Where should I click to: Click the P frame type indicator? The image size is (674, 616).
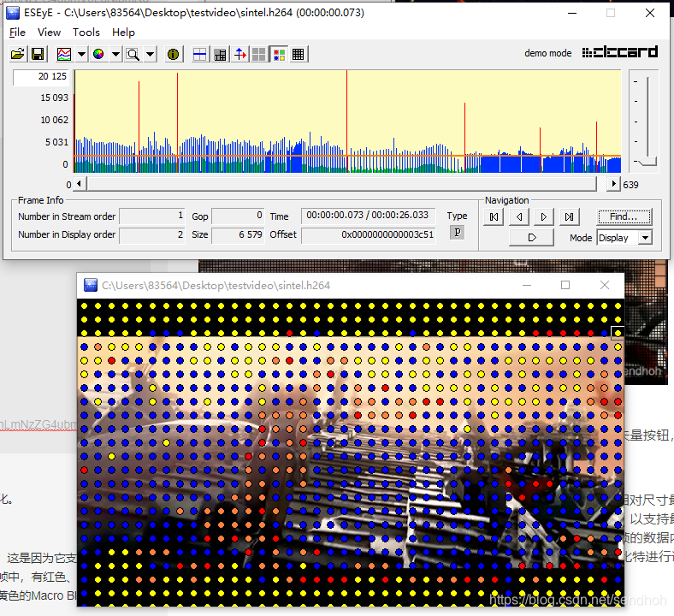click(x=457, y=233)
